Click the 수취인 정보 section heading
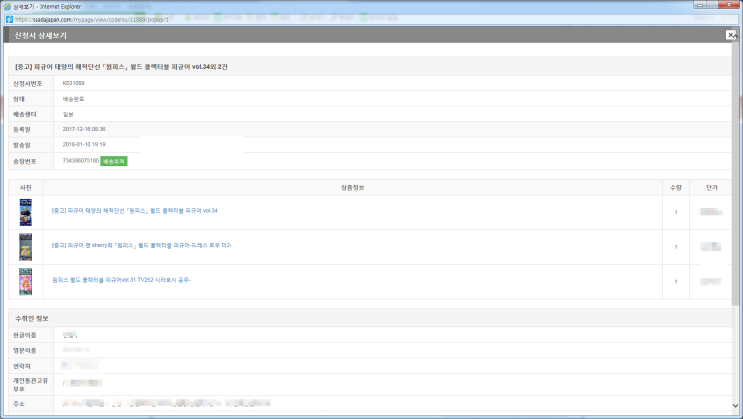Viewport: 743px width, 419px height. pyautogui.click(x=32, y=319)
